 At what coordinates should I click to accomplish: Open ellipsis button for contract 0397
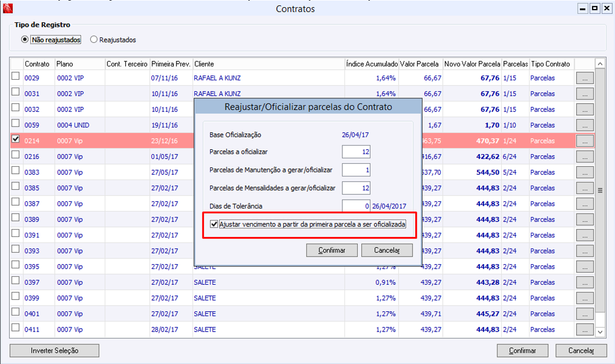tap(585, 283)
